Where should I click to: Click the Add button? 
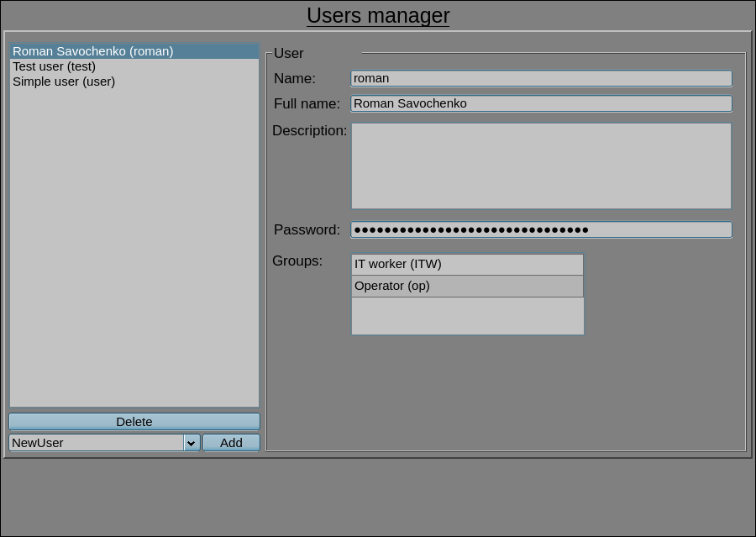coord(231,443)
